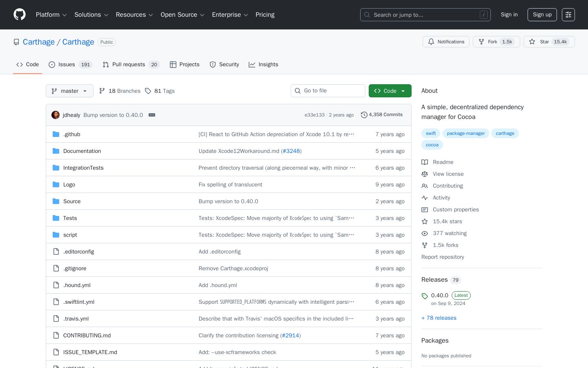
Task: Click the IntegrationTests folder icon
Action: tap(56, 168)
